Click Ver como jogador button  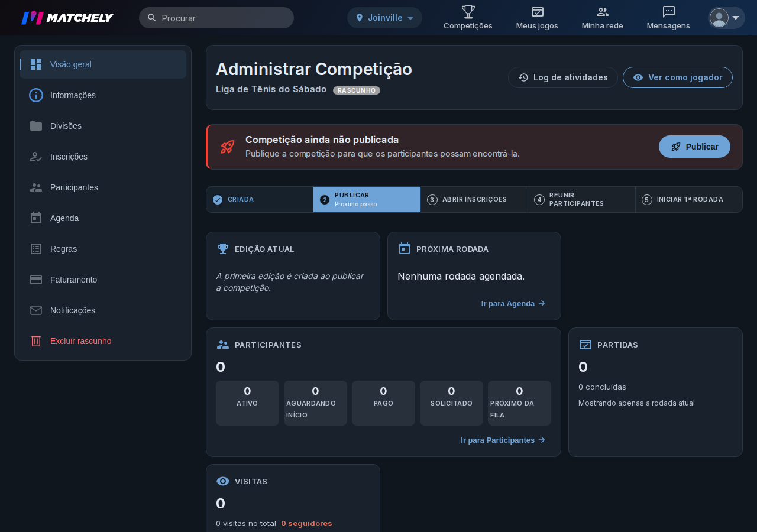pyautogui.click(x=678, y=77)
